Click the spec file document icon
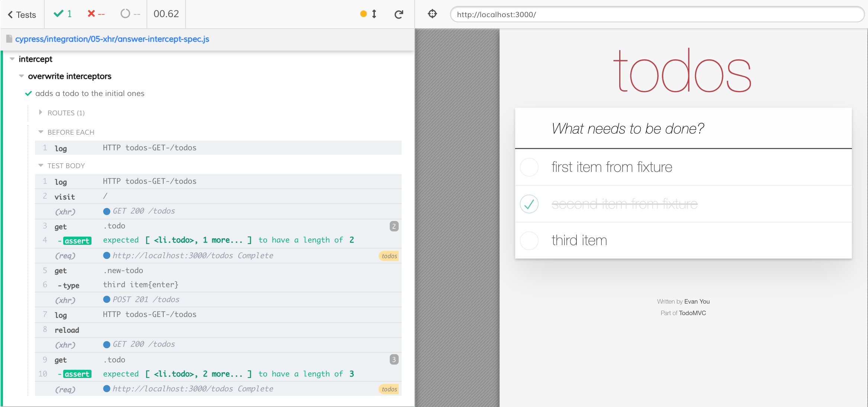The width and height of the screenshot is (868, 407). click(x=9, y=39)
